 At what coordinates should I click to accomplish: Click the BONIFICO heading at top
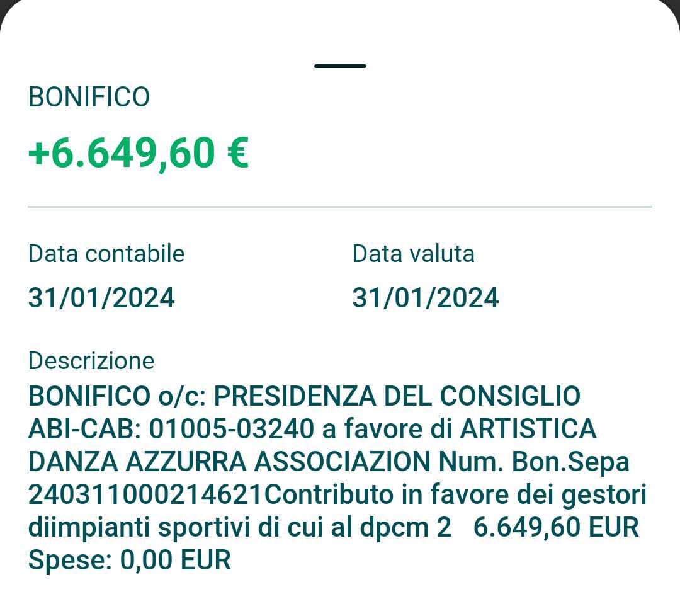89,98
